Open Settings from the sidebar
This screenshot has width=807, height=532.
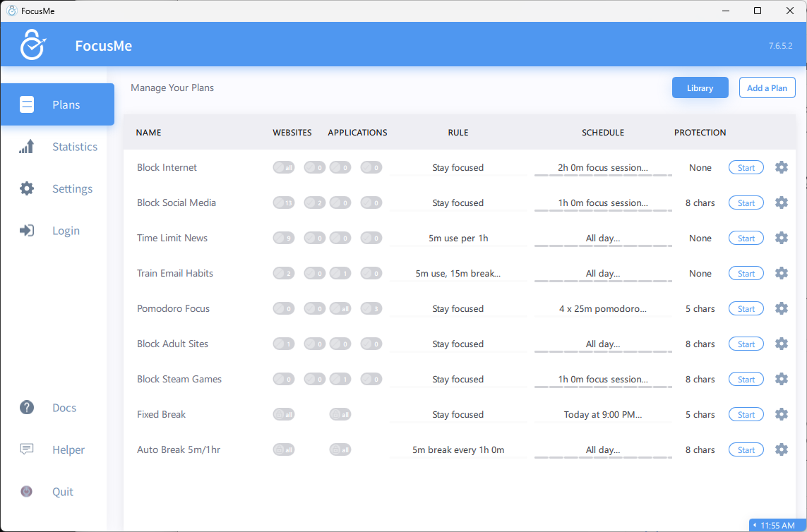(58, 188)
